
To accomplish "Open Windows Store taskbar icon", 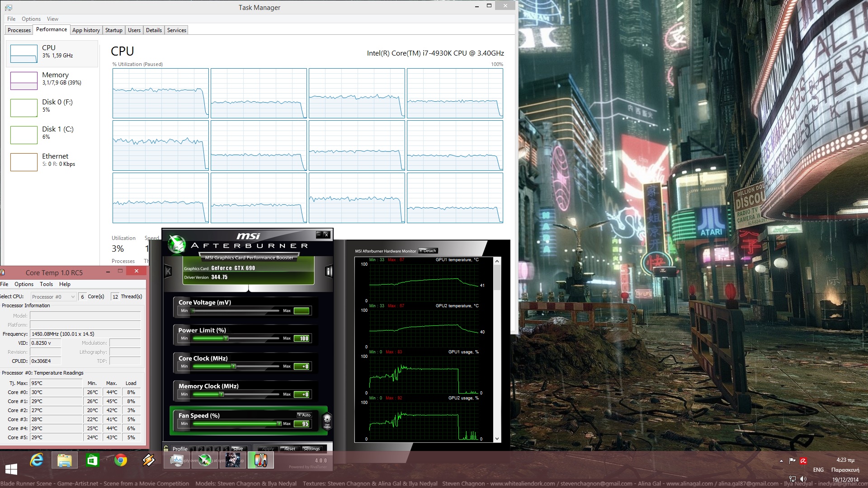I will tap(92, 460).
